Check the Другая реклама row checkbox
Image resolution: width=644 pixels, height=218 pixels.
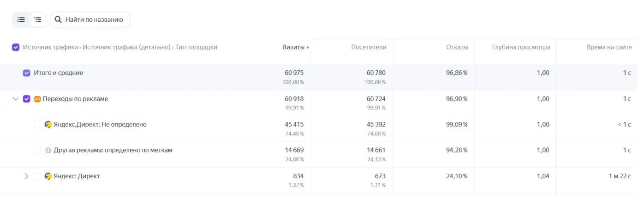point(37,151)
